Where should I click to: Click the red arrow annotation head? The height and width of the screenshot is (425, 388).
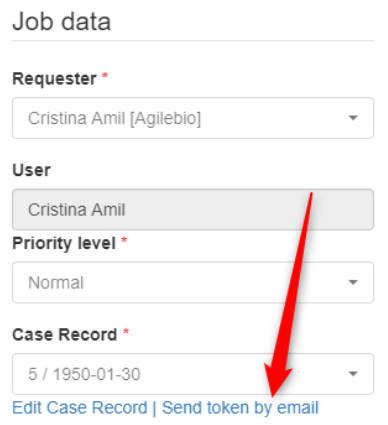click(276, 380)
